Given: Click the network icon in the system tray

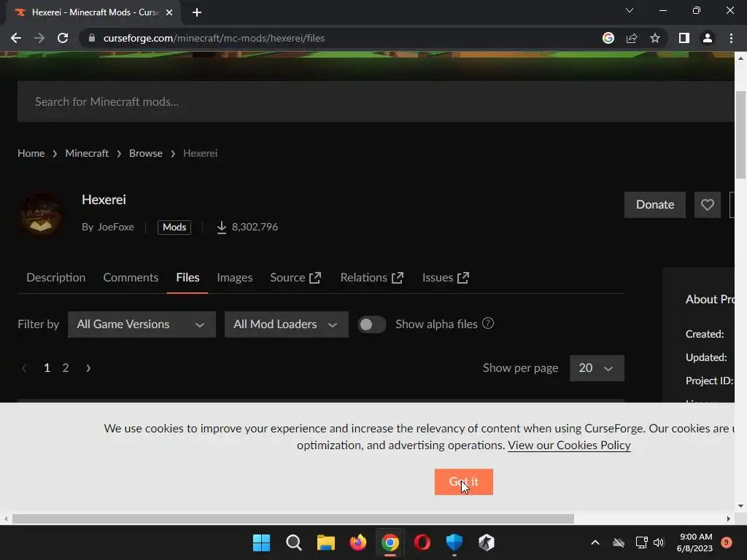Looking at the screenshot, I should point(641,542).
